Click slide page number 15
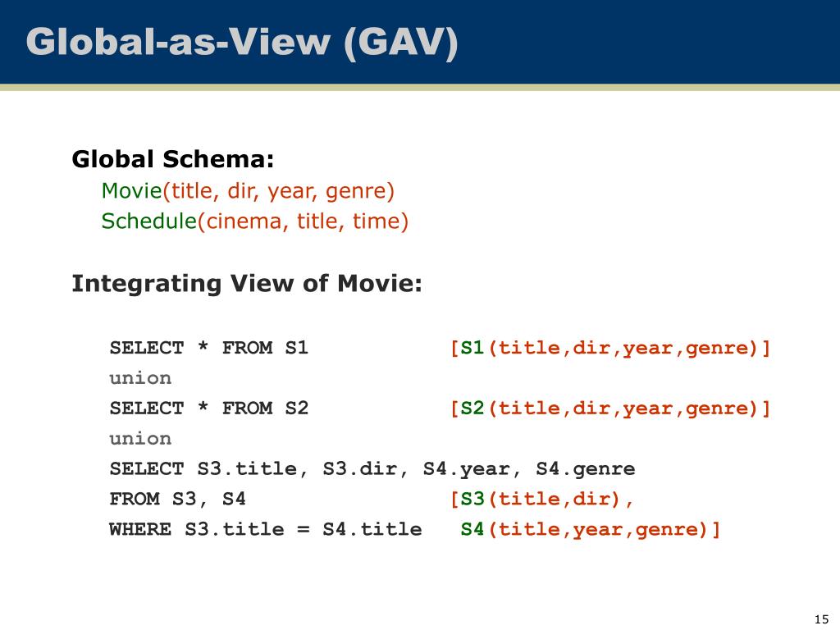Viewport: 840px width, 630px height. (x=821, y=619)
